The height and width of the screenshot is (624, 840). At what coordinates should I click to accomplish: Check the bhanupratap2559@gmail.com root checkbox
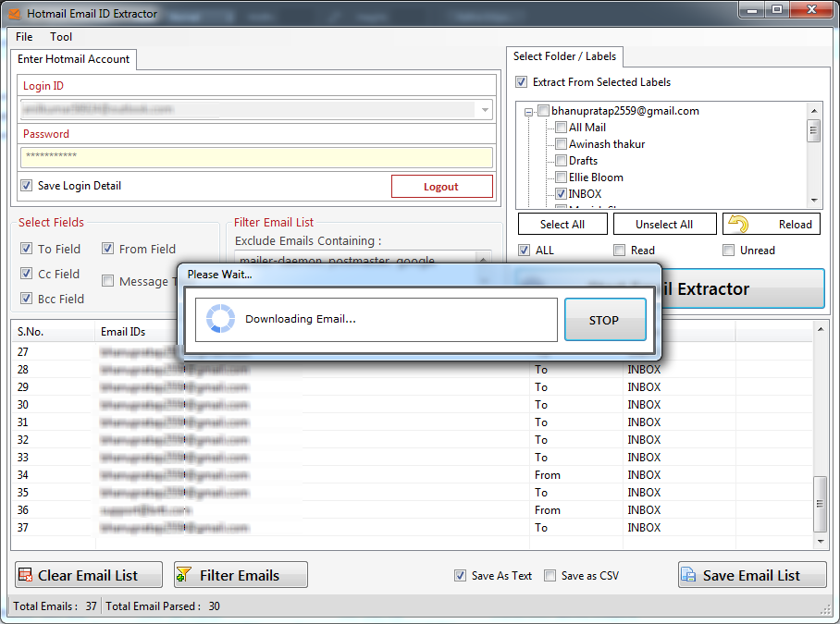coord(544,111)
